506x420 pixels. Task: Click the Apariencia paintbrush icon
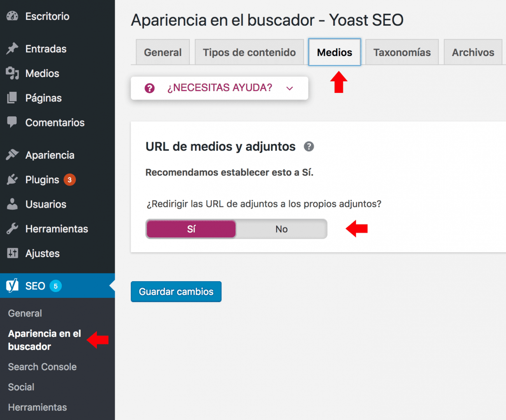pyautogui.click(x=12, y=155)
